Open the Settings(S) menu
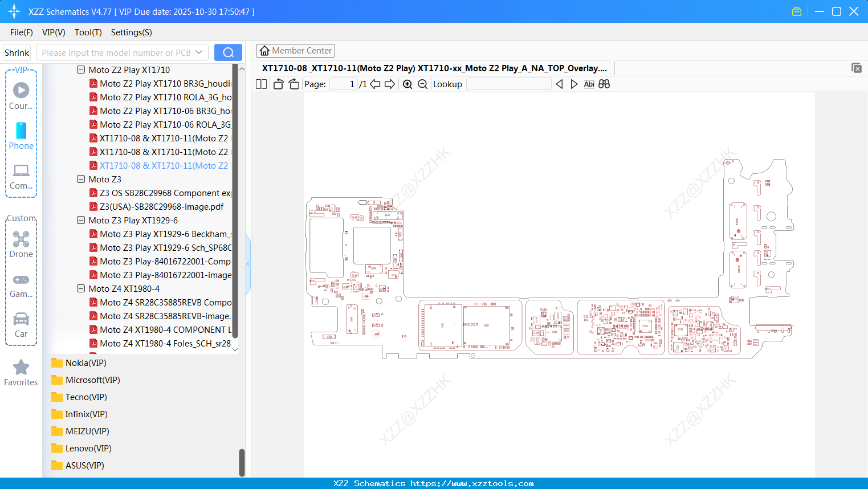The width and height of the screenshot is (868, 489). tap(132, 32)
